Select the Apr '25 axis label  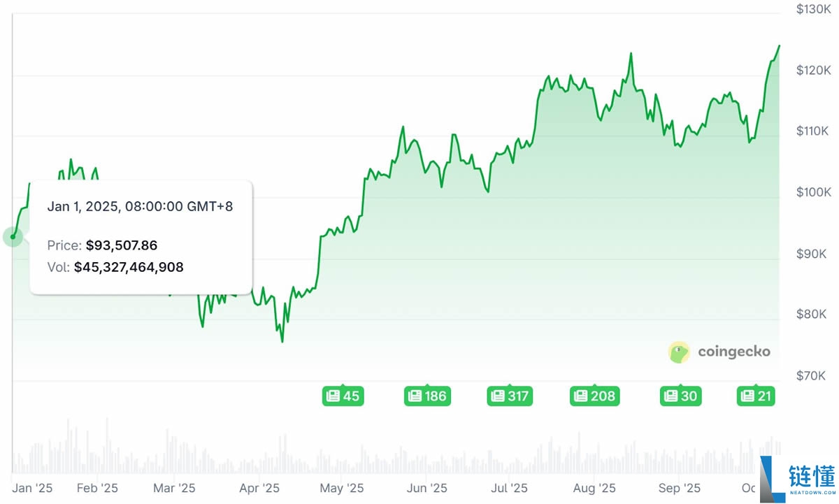(x=259, y=488)
